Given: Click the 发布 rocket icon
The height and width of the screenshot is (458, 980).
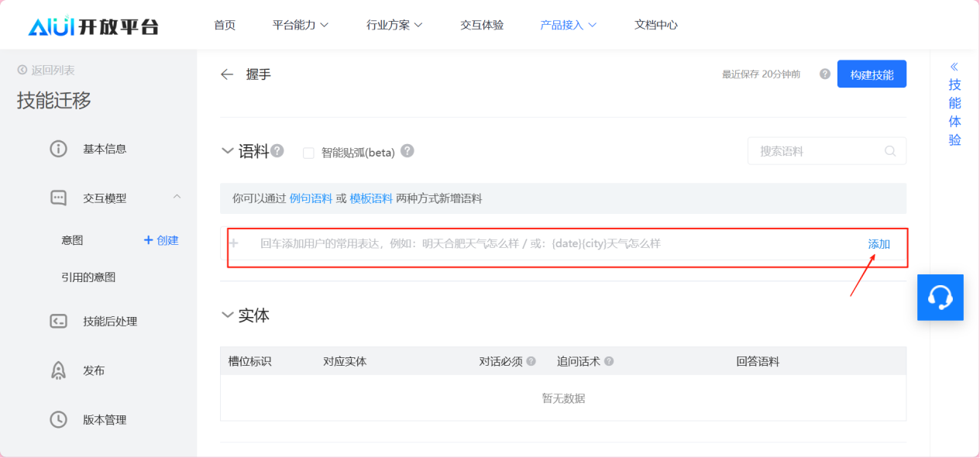Looking at the screenshot, I should coord(58,370).
